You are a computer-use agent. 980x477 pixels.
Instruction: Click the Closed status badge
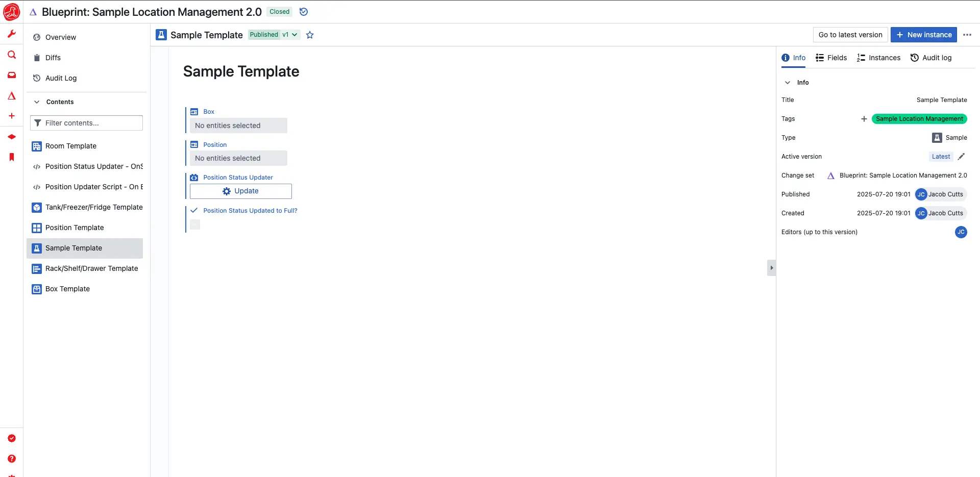(x=279, y=12)
